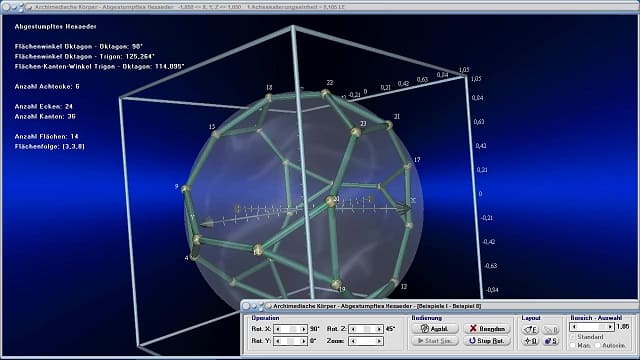The image size is (640, 360).
Task: Decrease Bereich - Auswahl value with left arrow
Action: pos(575,327)
